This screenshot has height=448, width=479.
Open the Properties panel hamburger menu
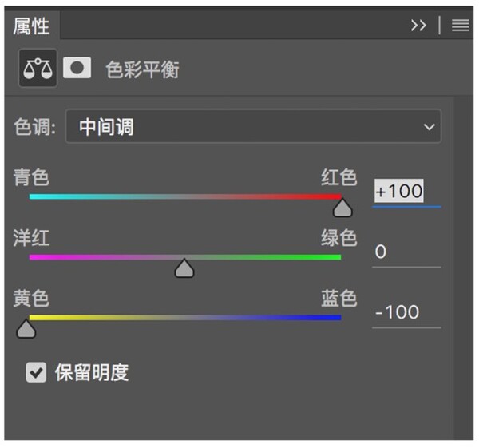point(460,26)
